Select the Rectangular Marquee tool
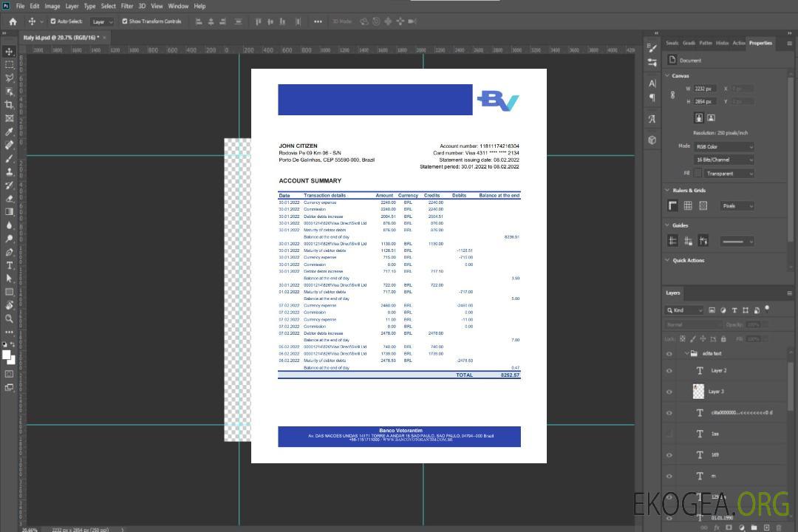This screenshot has height=532, width=798. click(x=9, y=65)
